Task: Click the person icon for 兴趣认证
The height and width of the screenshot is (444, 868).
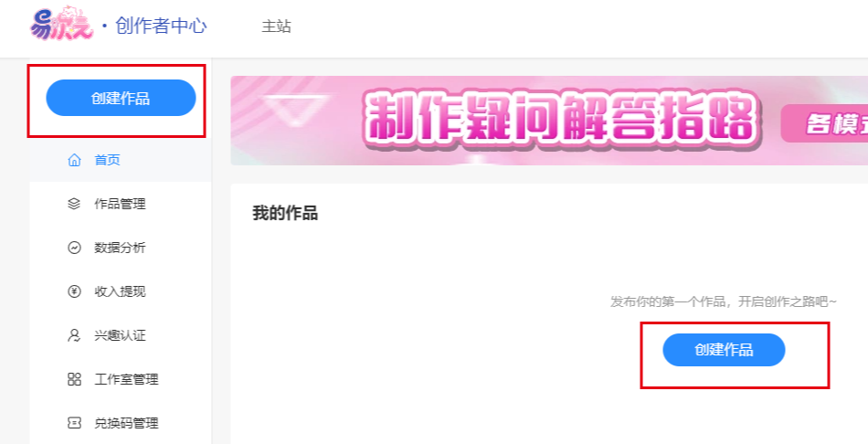Action: point(74,335)
